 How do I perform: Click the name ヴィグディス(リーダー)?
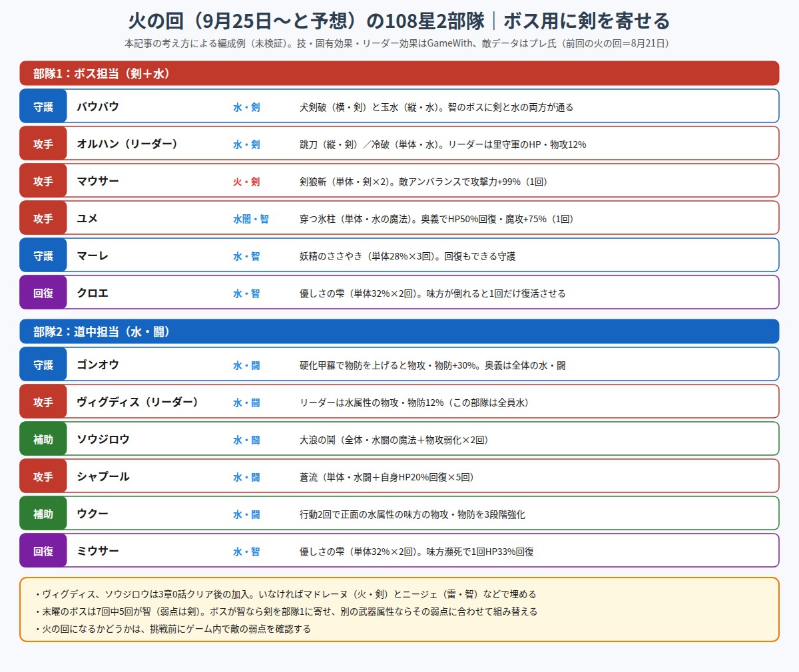pyautogui.click(x=138, y=402)
